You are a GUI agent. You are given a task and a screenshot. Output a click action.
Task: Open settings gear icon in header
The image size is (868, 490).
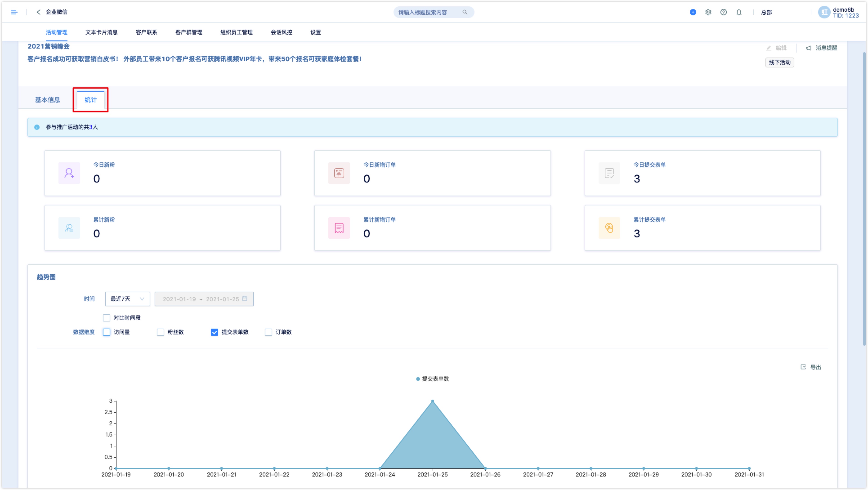point(708,12)
